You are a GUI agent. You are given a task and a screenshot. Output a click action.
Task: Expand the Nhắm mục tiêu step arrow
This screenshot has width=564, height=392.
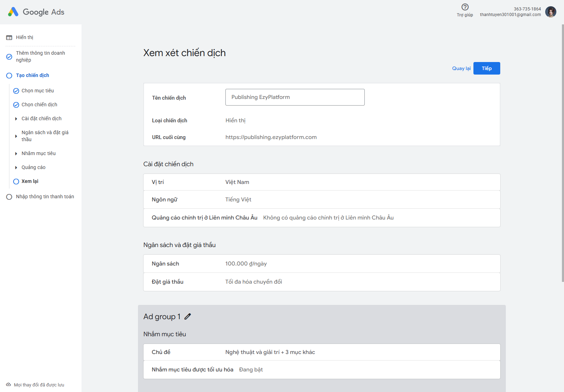tap(16, 154)
